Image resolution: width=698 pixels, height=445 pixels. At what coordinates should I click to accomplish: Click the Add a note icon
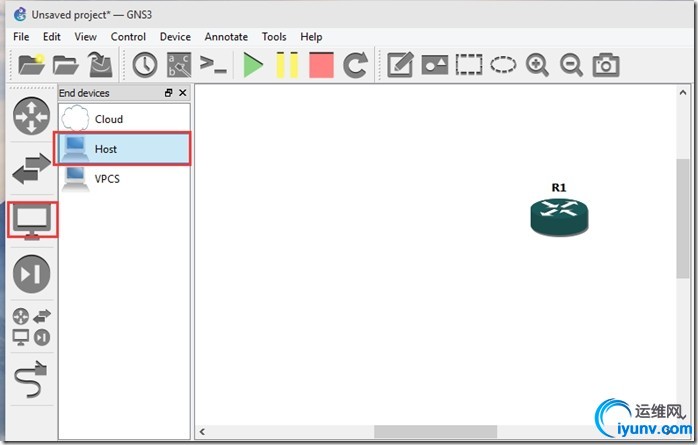point(400,65)
